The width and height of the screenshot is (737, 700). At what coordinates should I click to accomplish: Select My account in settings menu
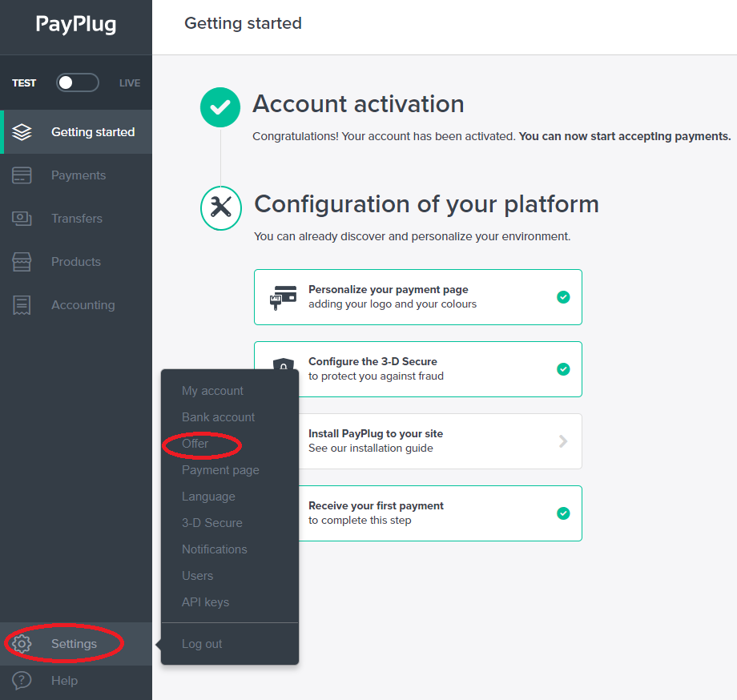(212, 391)
